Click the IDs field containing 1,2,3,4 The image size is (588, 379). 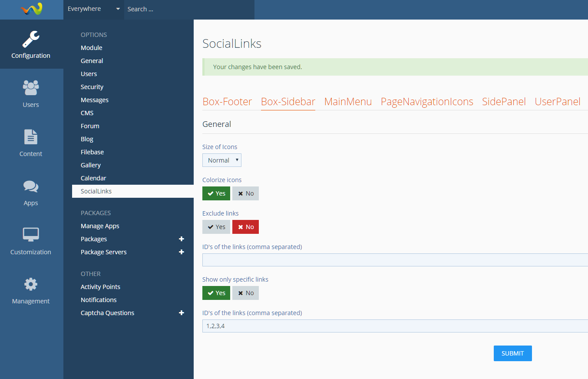[395, 326]
